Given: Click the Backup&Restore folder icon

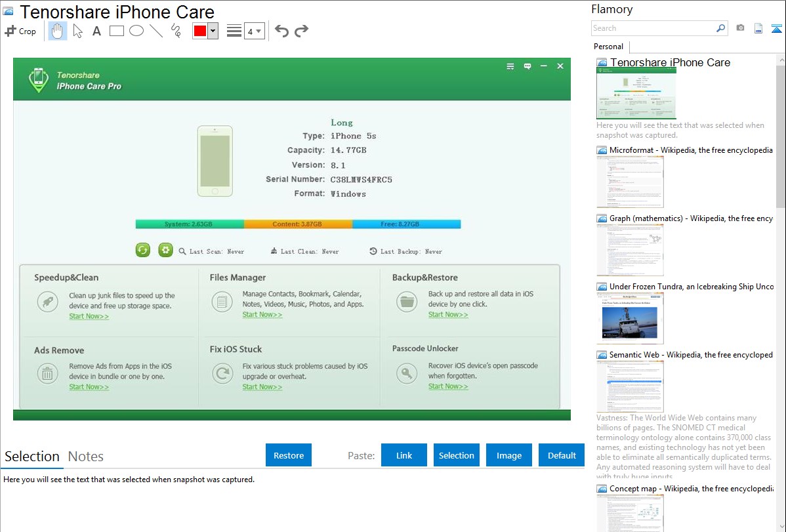Looking at the screenshot, I should pos(407,302).
